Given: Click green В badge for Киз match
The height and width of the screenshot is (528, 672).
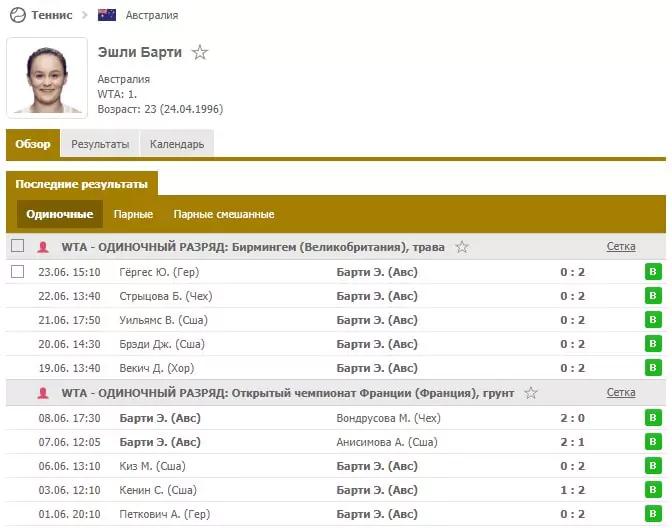Looking at the screenshot, I should pyautogui.click(x=653, y=466).
